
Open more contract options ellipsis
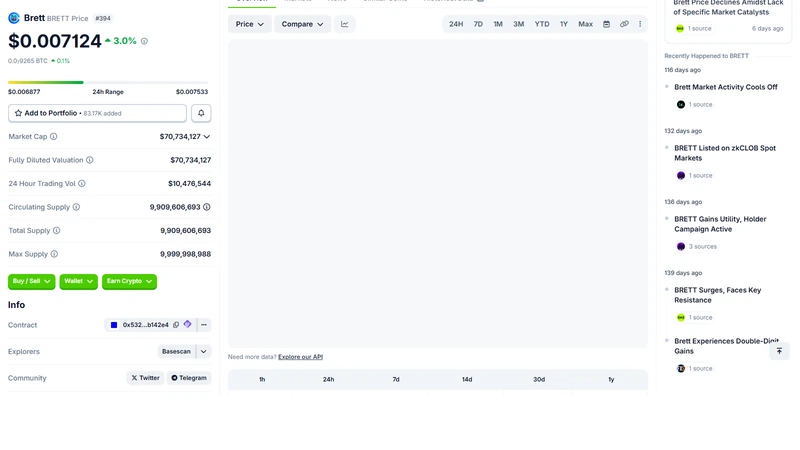coord(204,325)
